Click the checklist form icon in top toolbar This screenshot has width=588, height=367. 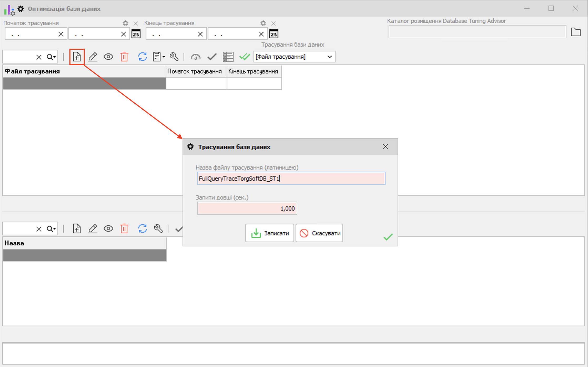click(x=228, y=57)
